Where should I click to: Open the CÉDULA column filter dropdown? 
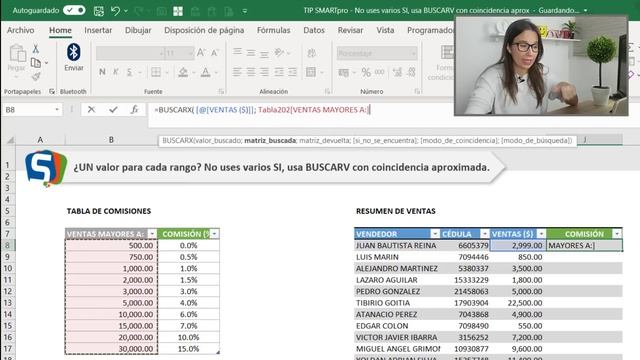click(x=484, y=233)
